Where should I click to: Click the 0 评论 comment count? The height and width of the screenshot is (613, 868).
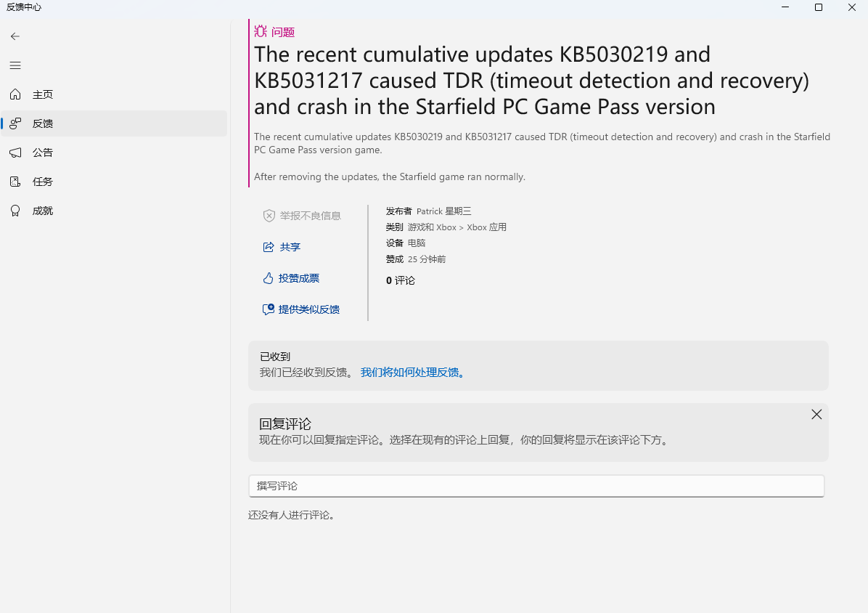coord(400,280)
